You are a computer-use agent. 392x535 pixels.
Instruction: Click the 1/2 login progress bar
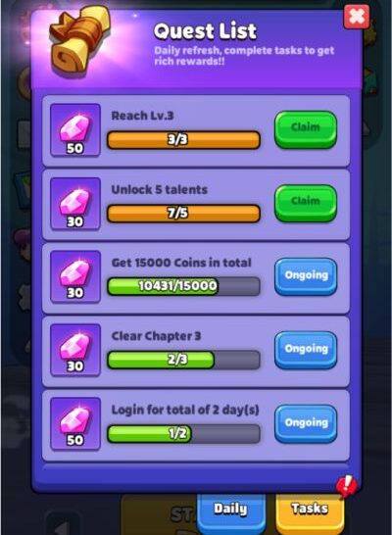click(183, 433)
